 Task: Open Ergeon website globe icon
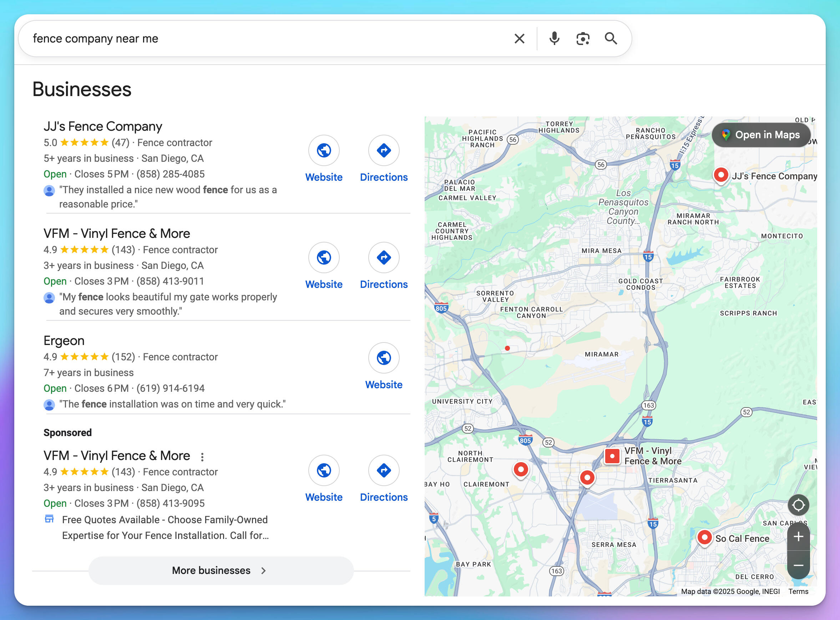point(383,358)
